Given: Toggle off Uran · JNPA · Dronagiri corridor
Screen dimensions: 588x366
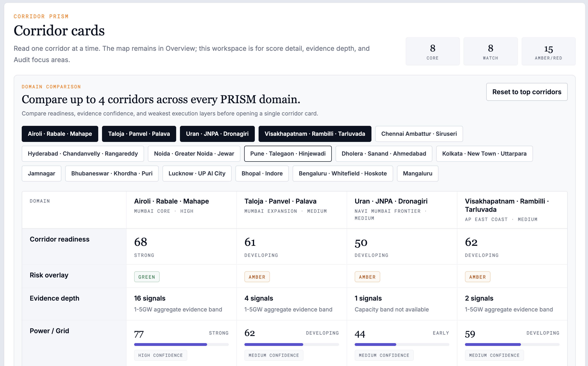Looking at the screenshot, I should [x=217, y=134].
